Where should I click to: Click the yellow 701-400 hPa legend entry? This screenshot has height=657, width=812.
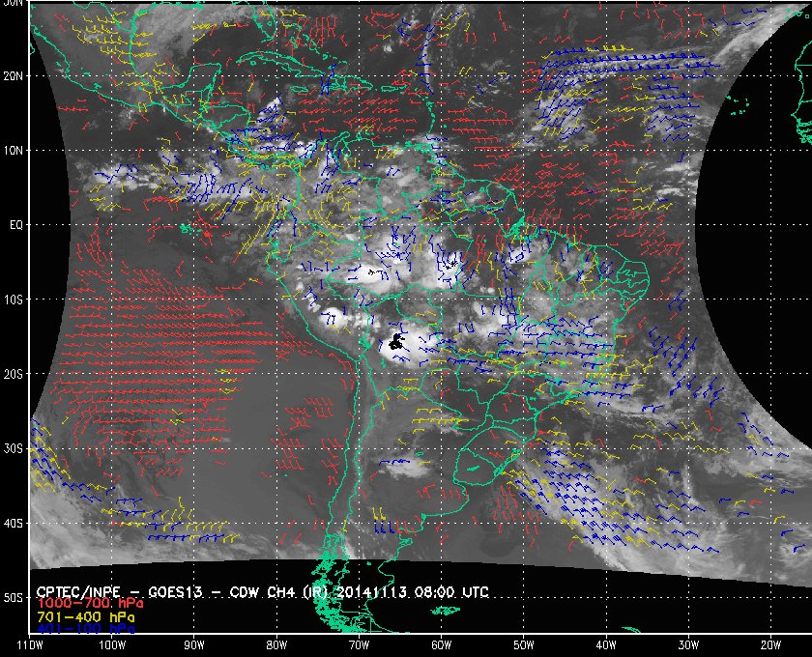point(86,617)
